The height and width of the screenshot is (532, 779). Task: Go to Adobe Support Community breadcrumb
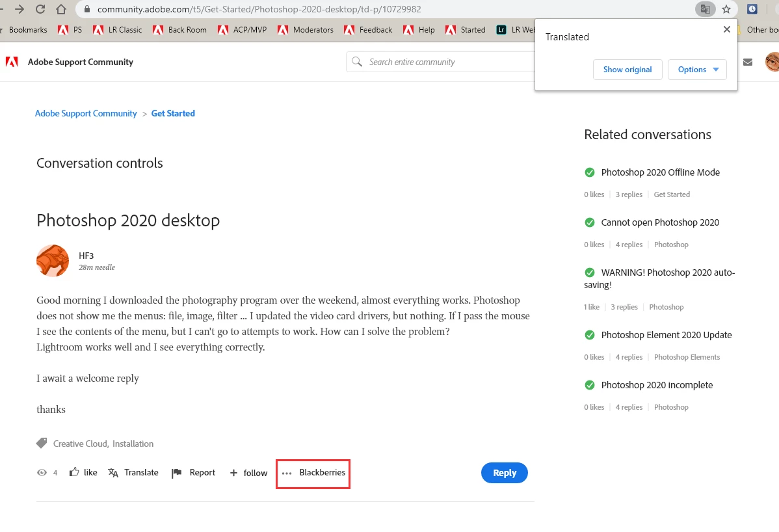85,113
